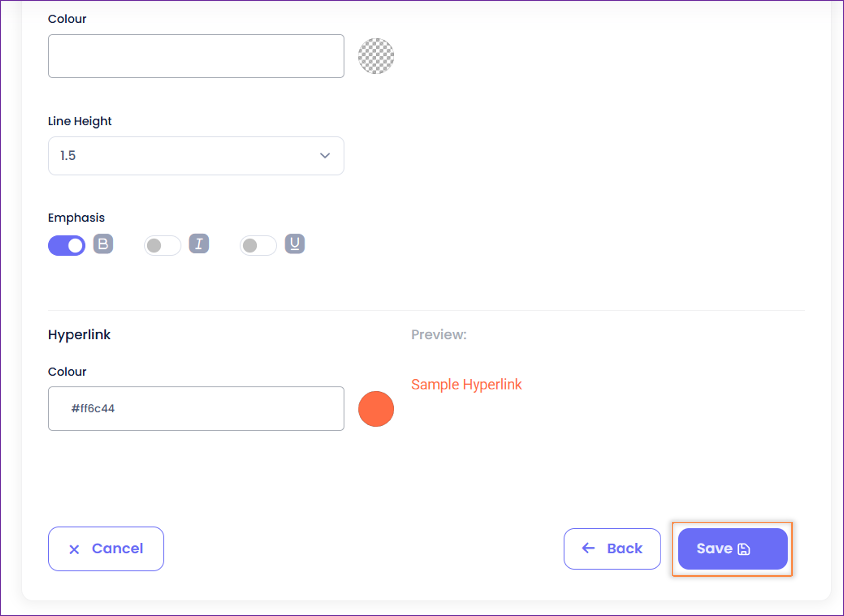This screenshot has width=844, height=616.
Task: Click the left arrow icon in Back button
Action: click(x=588, y=548)
